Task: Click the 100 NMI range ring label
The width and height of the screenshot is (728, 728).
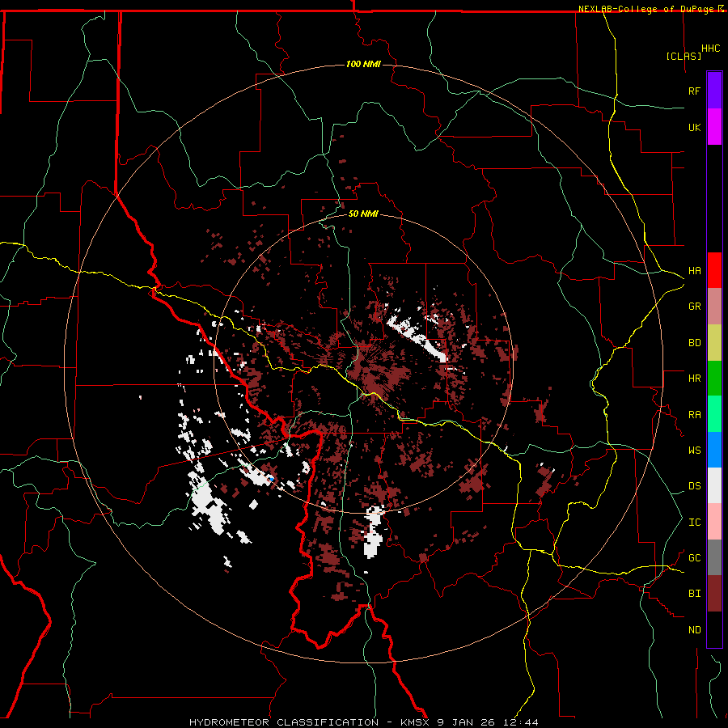Action: pos(363,64)
